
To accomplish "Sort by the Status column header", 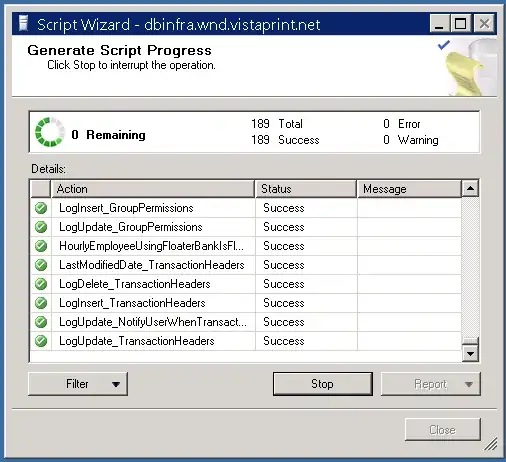I will coord(306,189).
